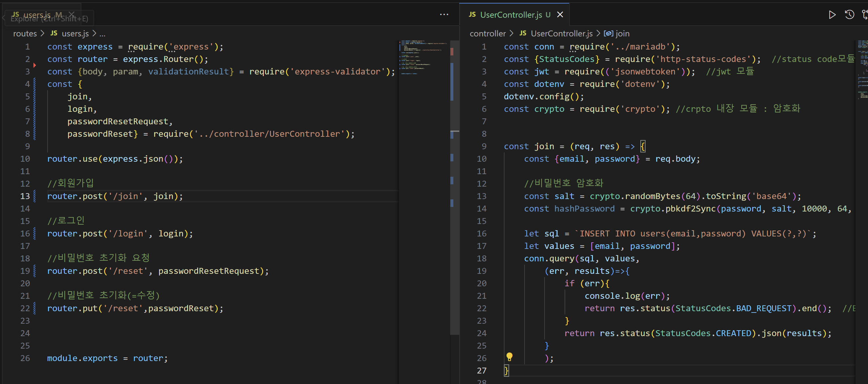Click line number 13 in users.js gutter
The width and height of the screenshot is (868, 384).
tap(25, 196)
